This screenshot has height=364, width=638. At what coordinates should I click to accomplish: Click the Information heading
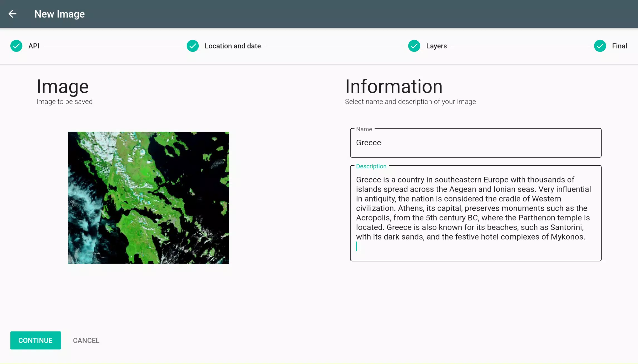point(394,86)
